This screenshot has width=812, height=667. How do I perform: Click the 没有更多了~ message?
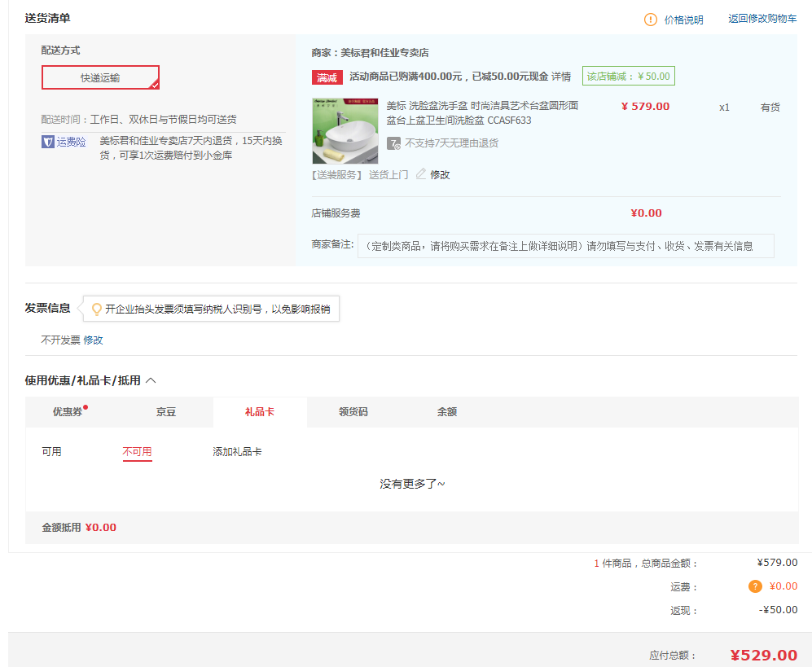click(x=412, y=484)
